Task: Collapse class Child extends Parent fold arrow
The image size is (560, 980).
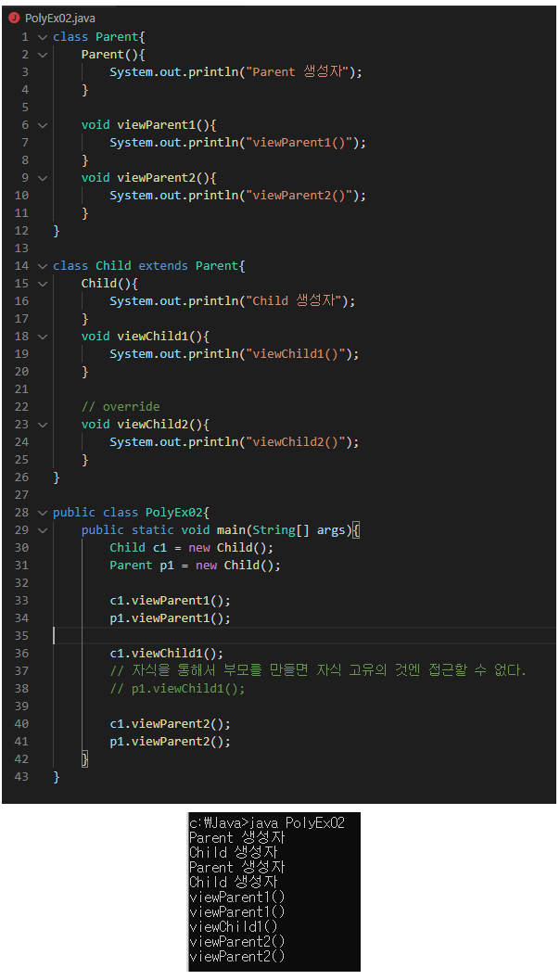Action: click(43, 266)
